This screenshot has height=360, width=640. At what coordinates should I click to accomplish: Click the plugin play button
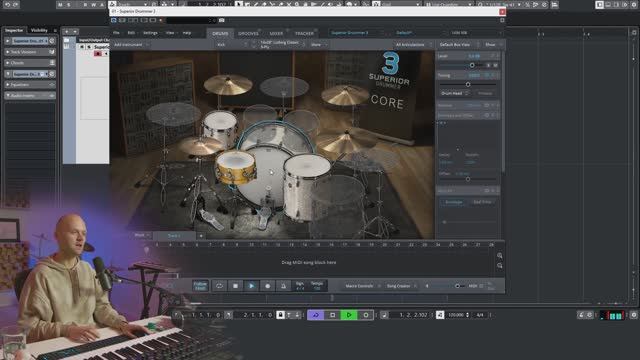coord(251,286)
